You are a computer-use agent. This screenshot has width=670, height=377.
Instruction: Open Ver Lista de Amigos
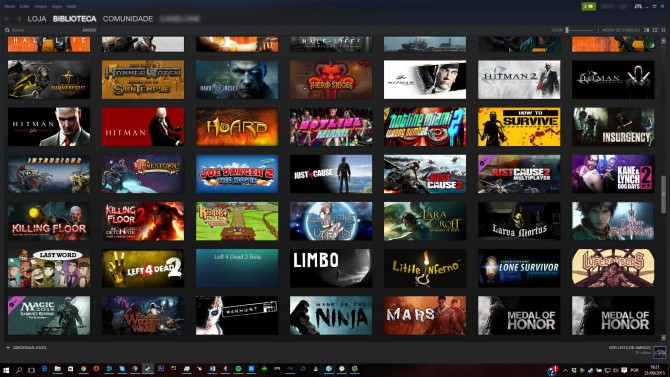pos(629,348)
